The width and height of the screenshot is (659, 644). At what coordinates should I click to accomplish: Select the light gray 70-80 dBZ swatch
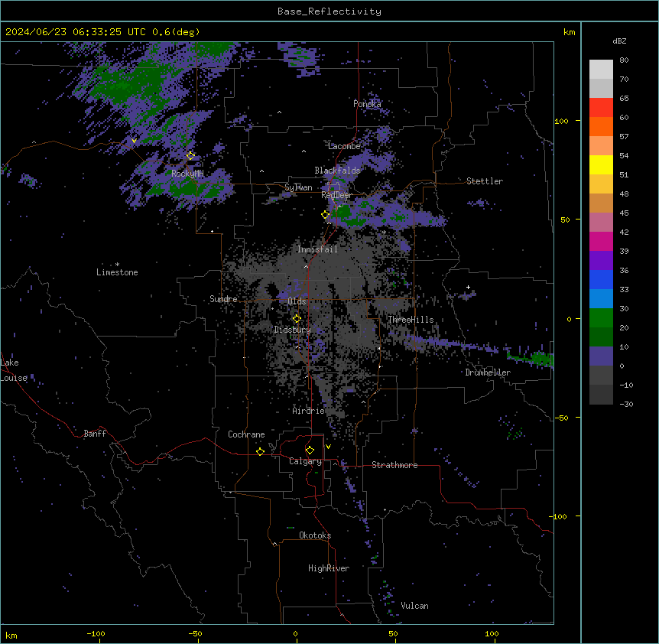point(601,70)
